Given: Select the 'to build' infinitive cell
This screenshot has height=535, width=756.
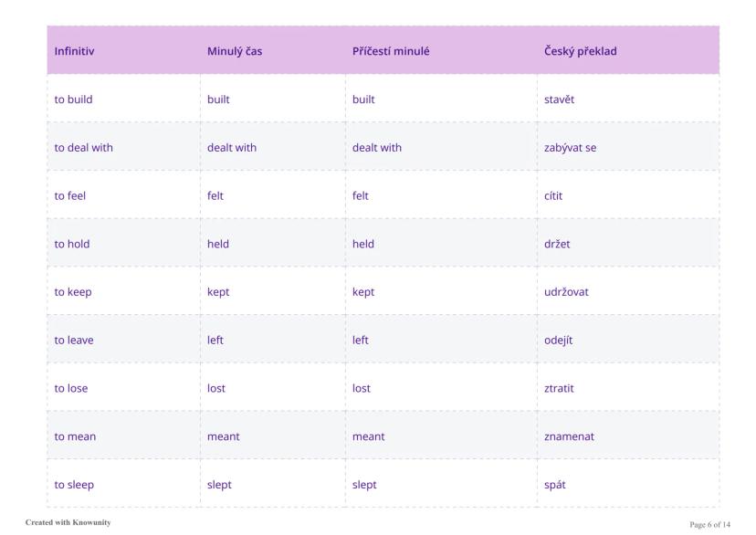Looking at the screenshot, I should pos(74,100).
